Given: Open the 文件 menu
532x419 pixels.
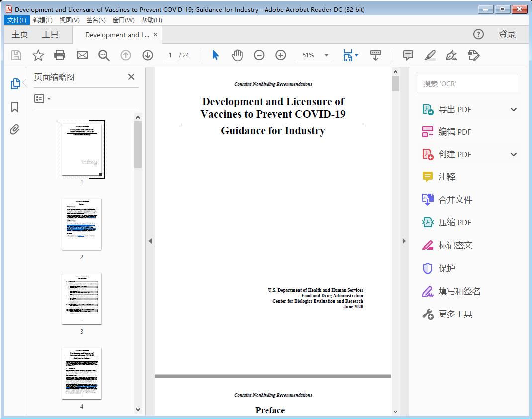Looking at the screenshot, I should pos(16,20).
